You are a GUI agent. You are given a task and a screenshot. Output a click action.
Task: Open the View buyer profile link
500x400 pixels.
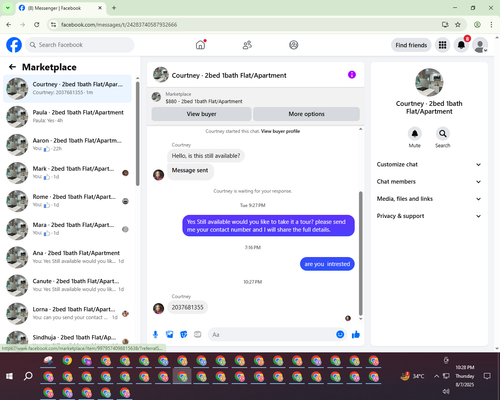280,131
